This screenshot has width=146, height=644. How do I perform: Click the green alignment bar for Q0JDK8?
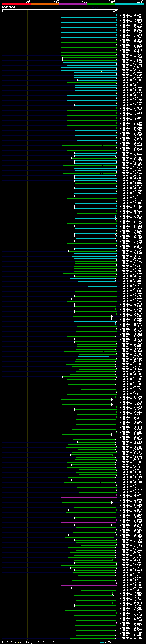click(x=89, y=48)
